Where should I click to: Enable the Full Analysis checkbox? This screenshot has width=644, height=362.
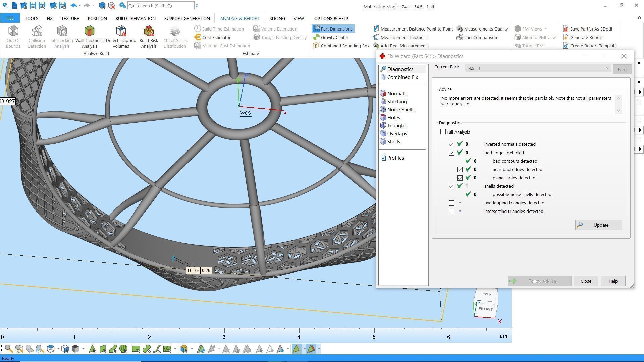click(443, 132)
